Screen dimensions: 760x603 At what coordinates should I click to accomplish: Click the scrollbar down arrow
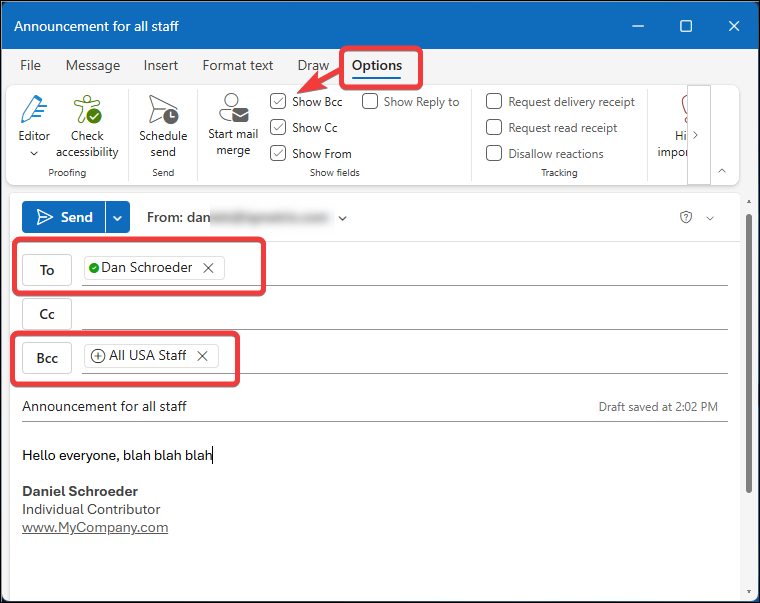coord(749,592)
